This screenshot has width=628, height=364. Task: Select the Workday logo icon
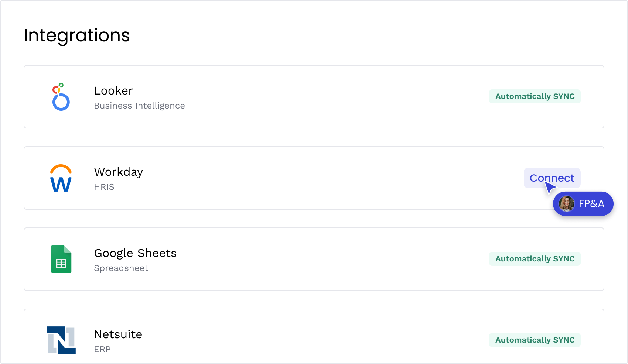click(60, 178)
